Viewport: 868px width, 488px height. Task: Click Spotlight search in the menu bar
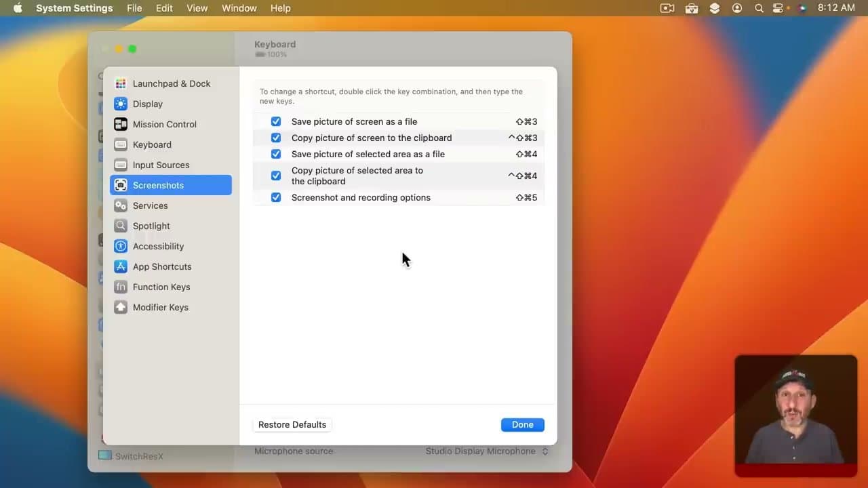[x=759, y=8]
